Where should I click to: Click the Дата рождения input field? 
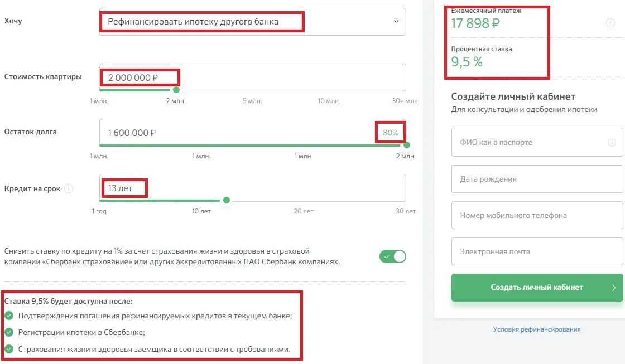pos(537,179)
